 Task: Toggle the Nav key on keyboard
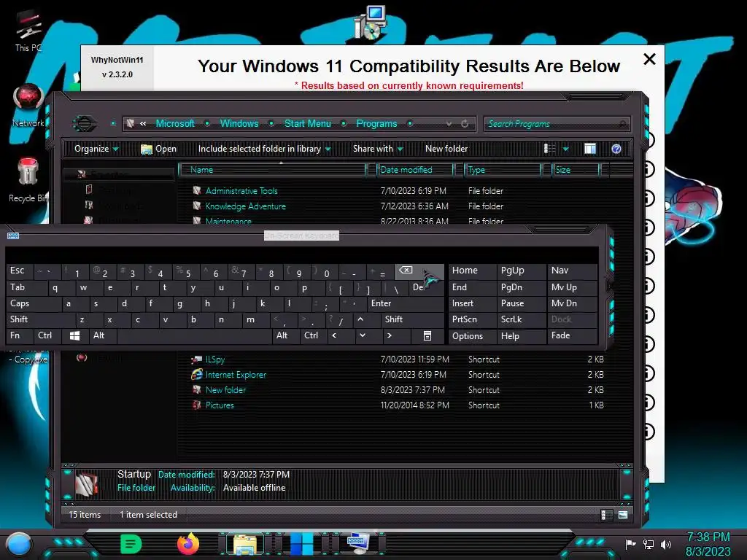pyautogui.click(x=572, y=271)
